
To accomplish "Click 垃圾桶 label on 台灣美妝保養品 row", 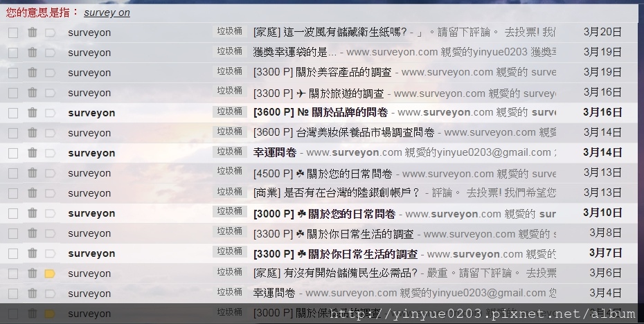I will pyautogui.click(x=230, y=132).
